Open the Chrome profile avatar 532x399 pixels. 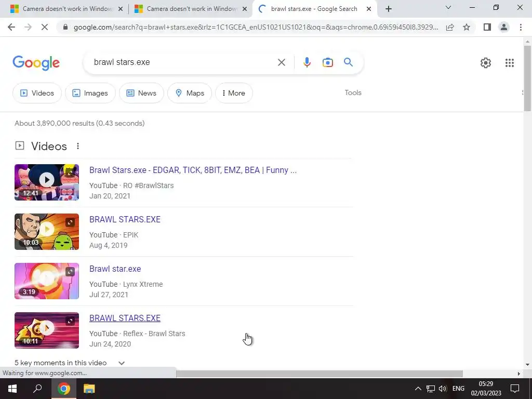pyautogui.click(x=504, y=27)
